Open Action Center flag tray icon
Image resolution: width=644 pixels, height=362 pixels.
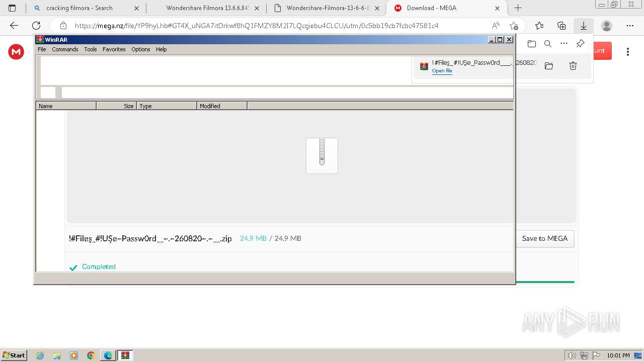(x=595, y=355)
